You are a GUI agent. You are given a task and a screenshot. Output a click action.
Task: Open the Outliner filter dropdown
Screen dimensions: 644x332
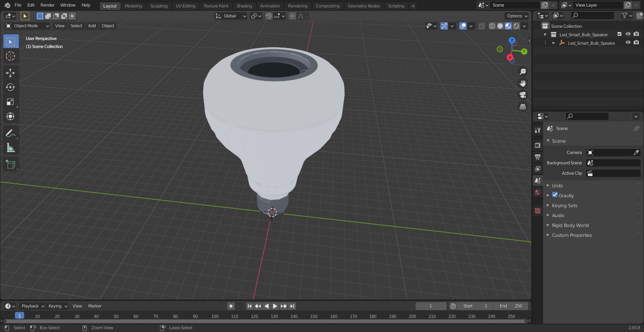point(627,16)
